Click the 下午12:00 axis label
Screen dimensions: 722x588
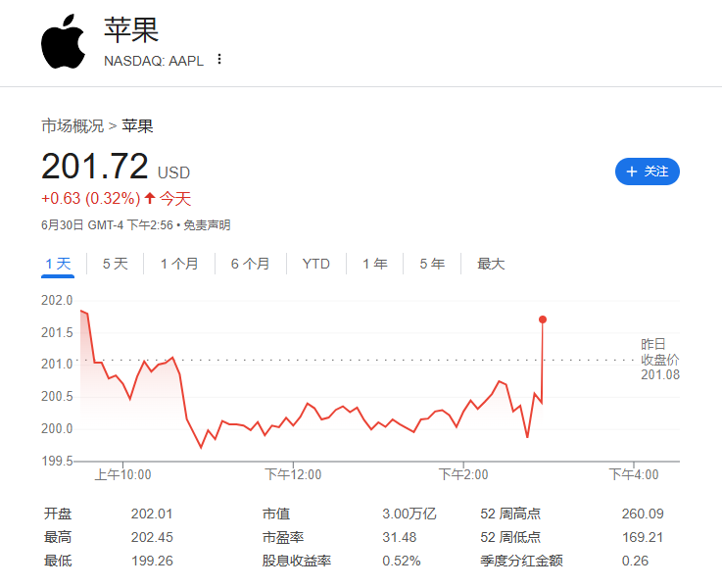coord(293,474)
